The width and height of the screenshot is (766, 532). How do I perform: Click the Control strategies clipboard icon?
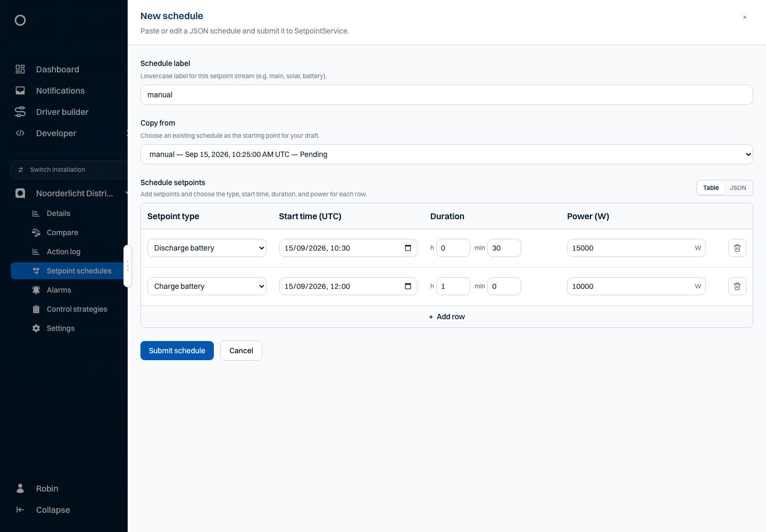(x=36, y=309)
